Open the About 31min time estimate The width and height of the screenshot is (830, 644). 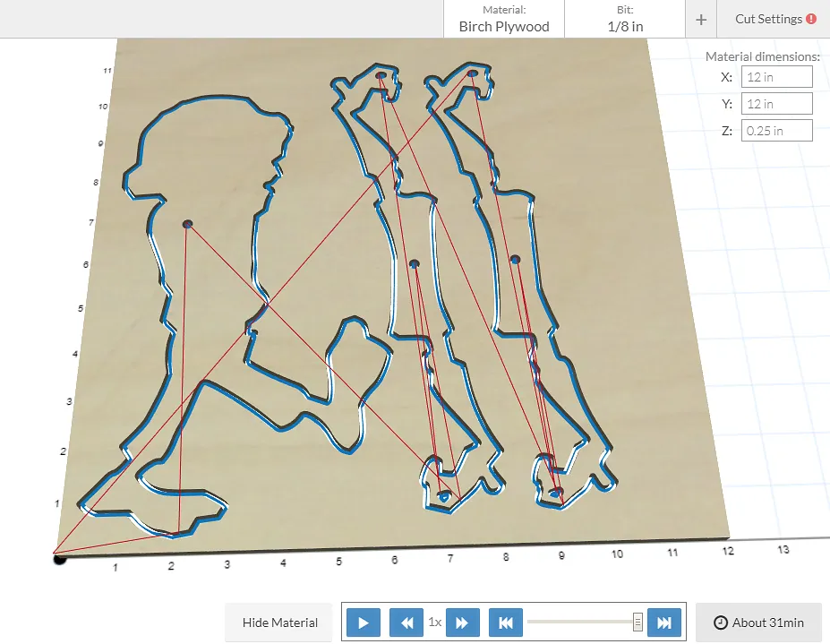(758, 623)
